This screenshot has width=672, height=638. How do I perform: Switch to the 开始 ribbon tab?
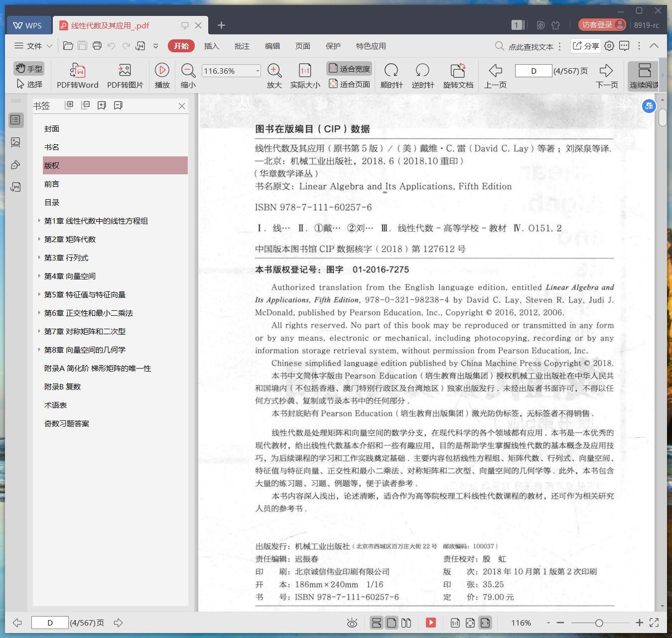[181, 46]
